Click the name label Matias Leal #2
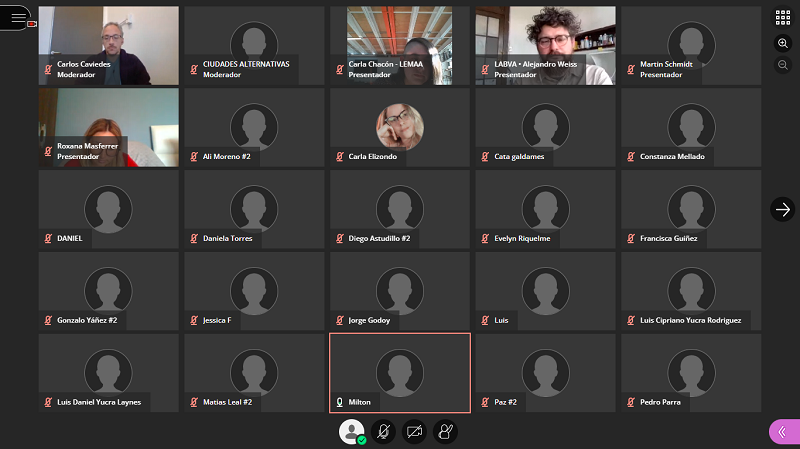Viewport: 800px width, 449px height. [x=227, y=402]
